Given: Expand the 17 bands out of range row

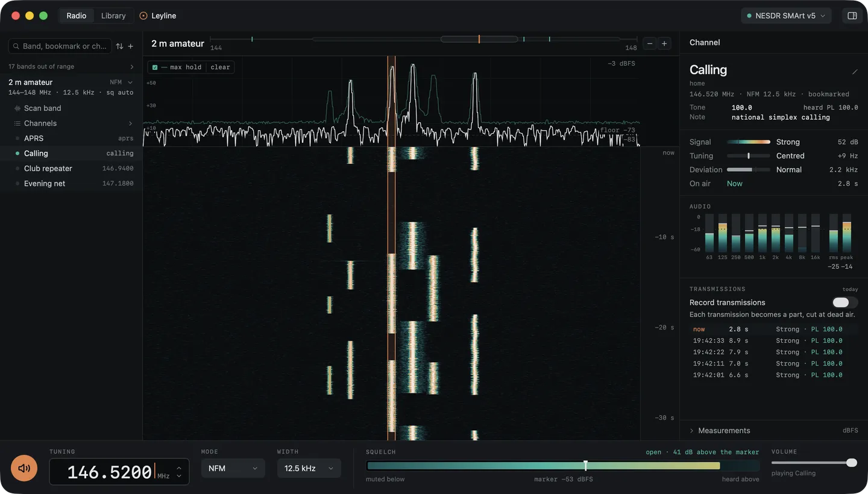Looking at the screenshot, I should 71,66.
